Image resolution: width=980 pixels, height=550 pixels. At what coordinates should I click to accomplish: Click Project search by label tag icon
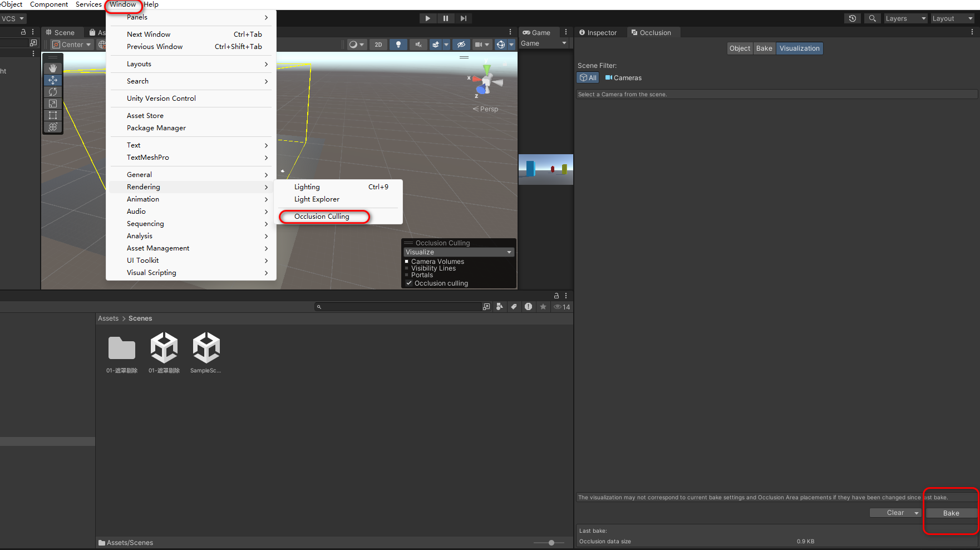(x=514, y=307)
